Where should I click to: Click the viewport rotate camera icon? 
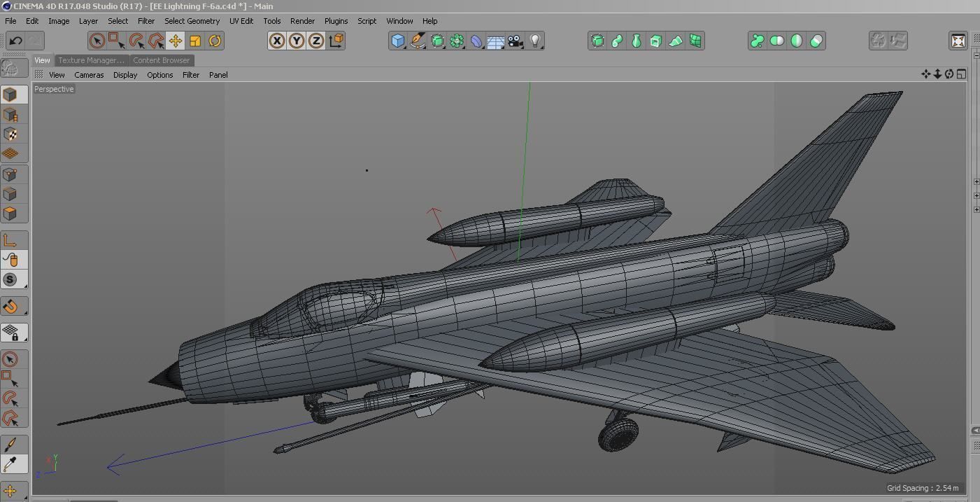click(x=949, y=74)
